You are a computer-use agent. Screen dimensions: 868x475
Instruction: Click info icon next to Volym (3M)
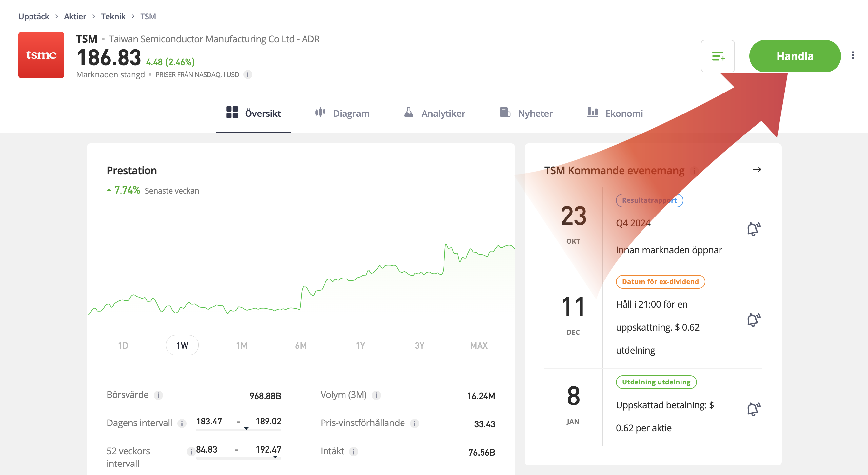(x=376, y=395)
